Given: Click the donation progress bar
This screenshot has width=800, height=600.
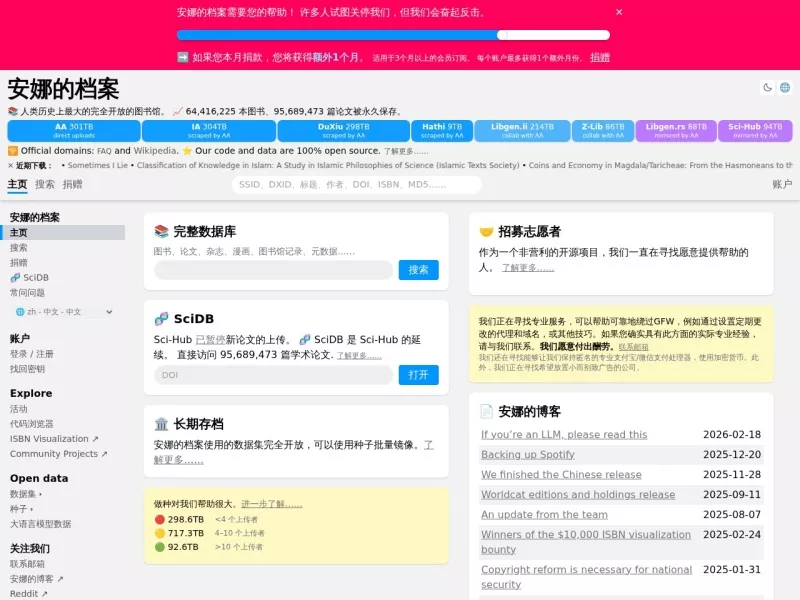Looking at the screenshot, I should [393, 35].
